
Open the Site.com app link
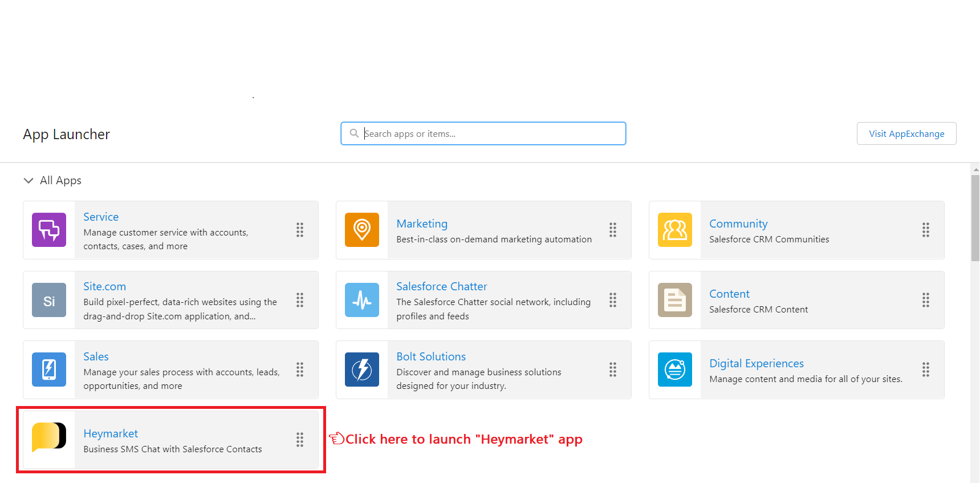105,286
